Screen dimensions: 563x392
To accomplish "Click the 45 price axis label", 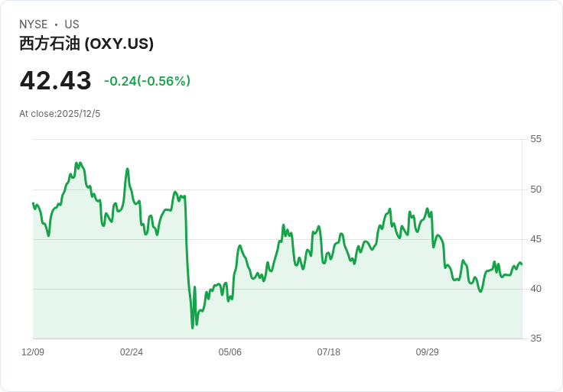I will pos(535,239).
